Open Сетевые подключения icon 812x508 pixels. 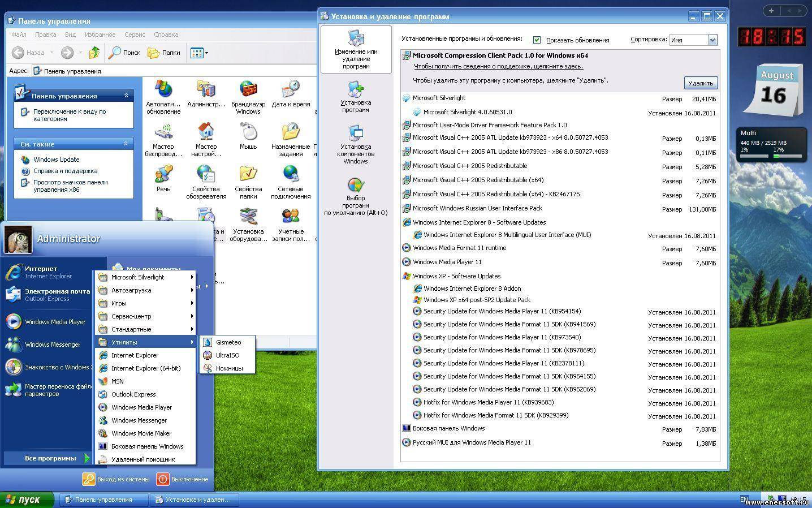point(291,182)
